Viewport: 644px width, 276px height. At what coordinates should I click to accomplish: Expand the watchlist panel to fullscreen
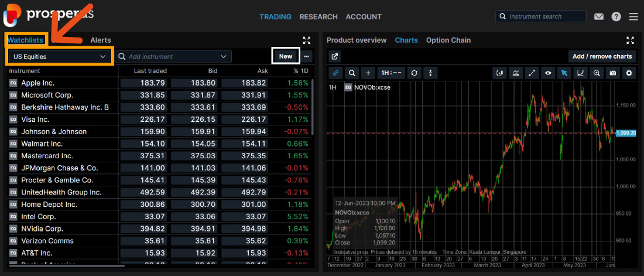pyautogui.click(x=306, y=40)
